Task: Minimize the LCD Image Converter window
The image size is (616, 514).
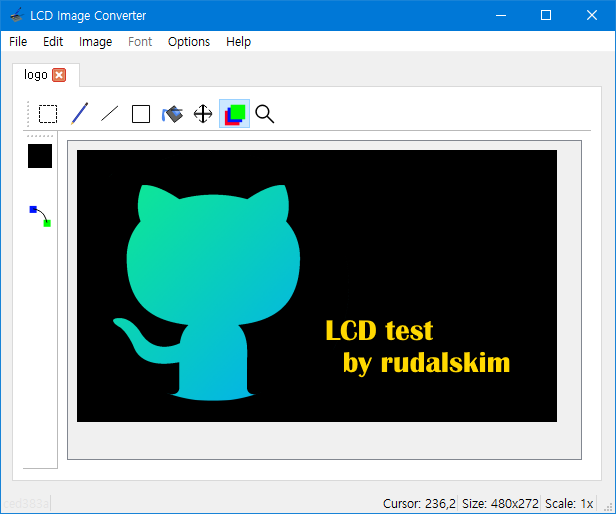Action: 501,15
